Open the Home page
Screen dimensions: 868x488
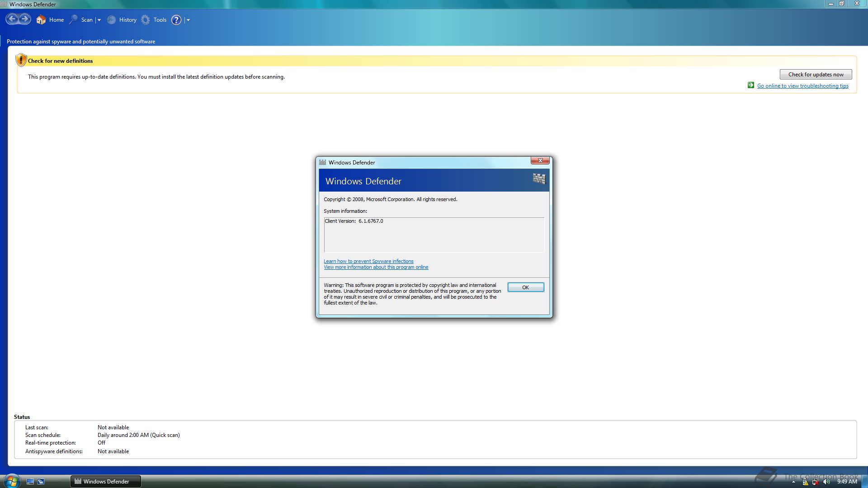(50, 19)
